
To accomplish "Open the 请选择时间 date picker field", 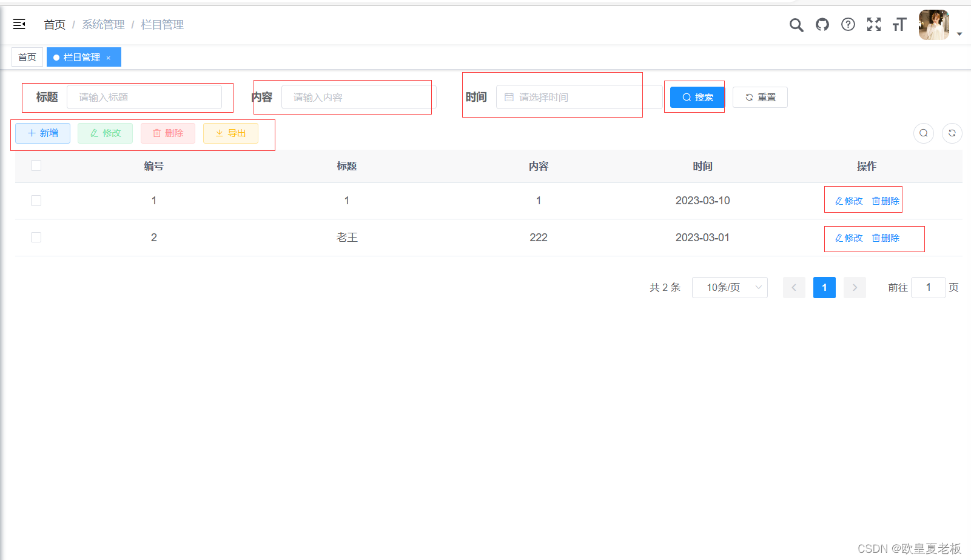I will click(x=579, y=97).
